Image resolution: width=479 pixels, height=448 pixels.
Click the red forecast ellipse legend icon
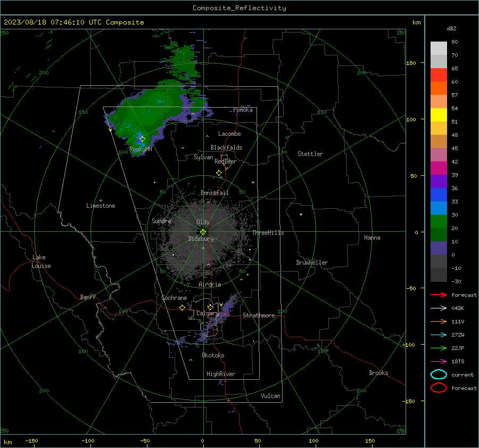tap(439, 388)
